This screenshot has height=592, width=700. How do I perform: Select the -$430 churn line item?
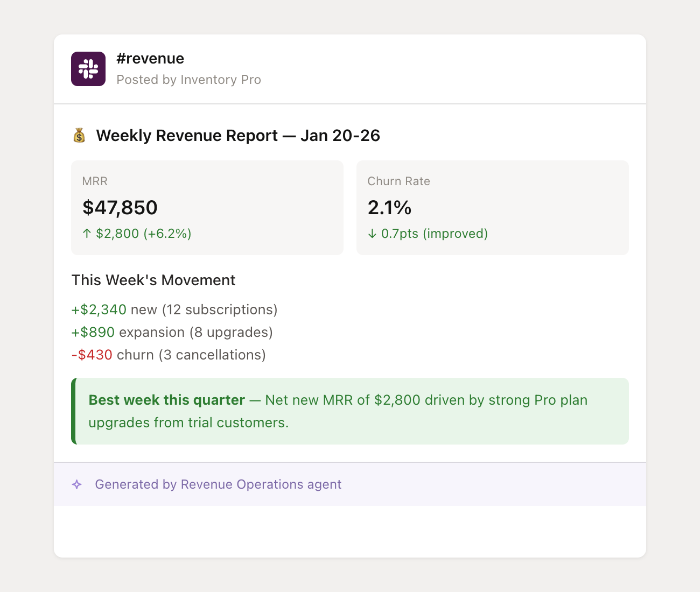(169, 355)
